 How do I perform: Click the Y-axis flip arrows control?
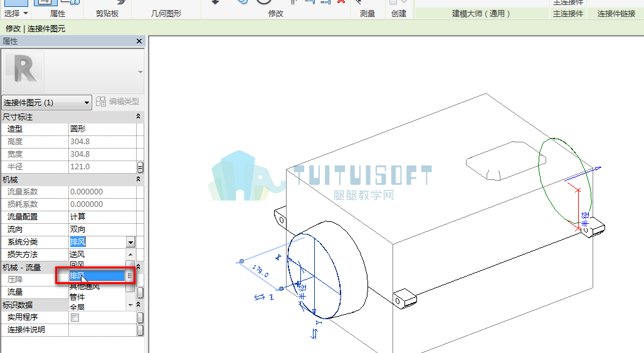[314, 334]
